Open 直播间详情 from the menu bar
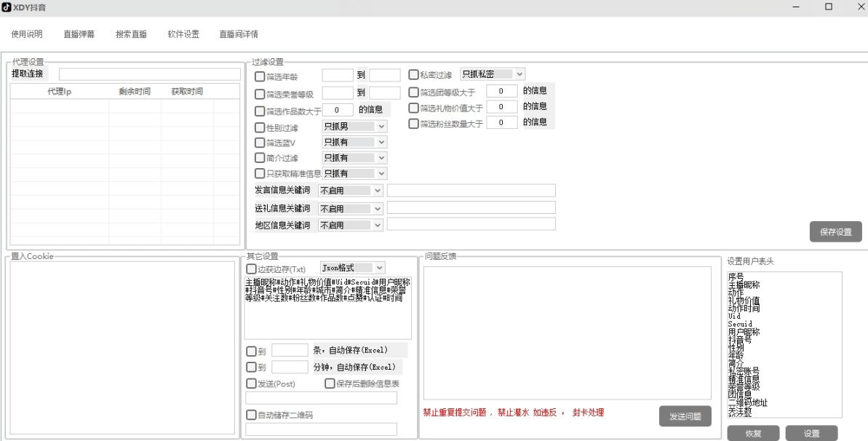This screenshot has height=441, width=868. pos(238,34)
